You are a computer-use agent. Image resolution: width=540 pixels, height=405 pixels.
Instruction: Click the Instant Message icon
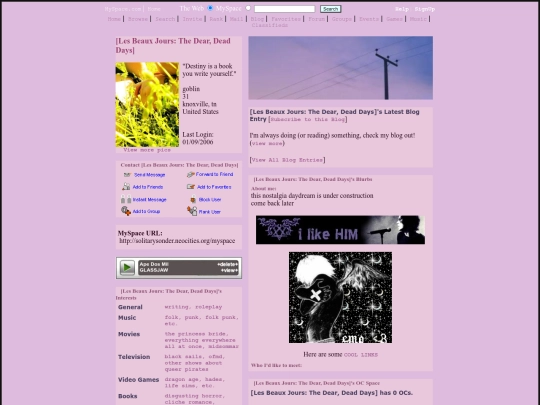click(x=126, y=199)
